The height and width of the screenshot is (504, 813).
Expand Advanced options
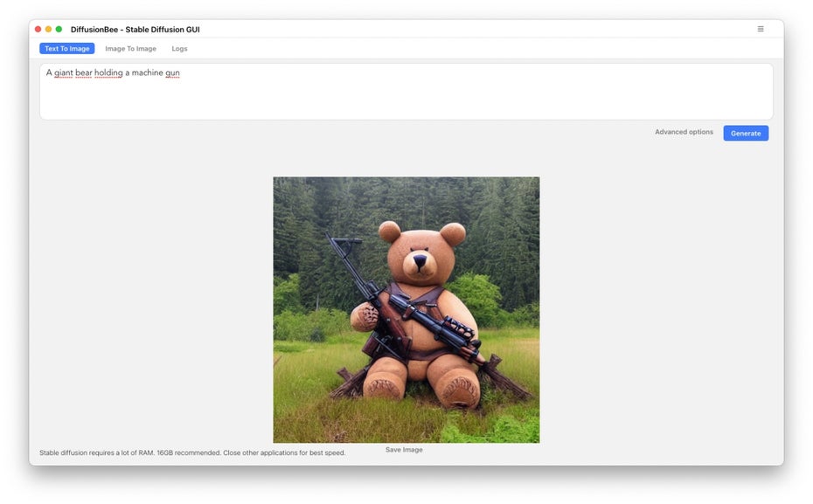point(684,132)
